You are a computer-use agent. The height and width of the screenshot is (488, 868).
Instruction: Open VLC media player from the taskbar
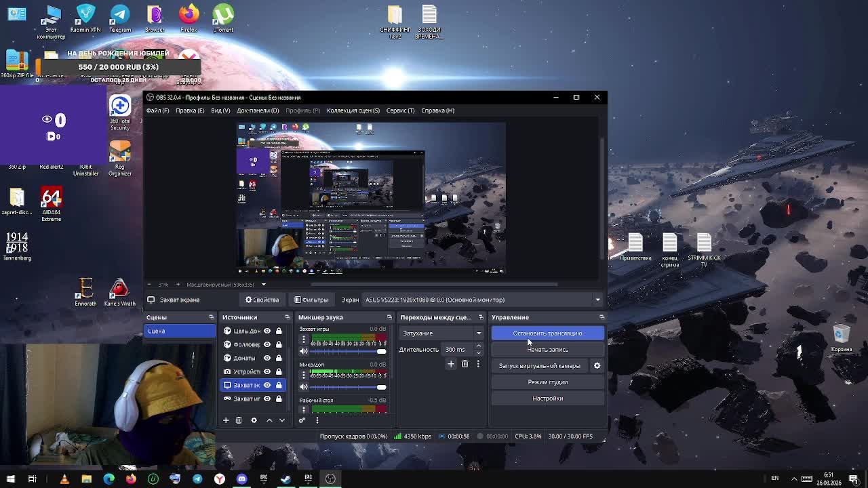(64, 479)
